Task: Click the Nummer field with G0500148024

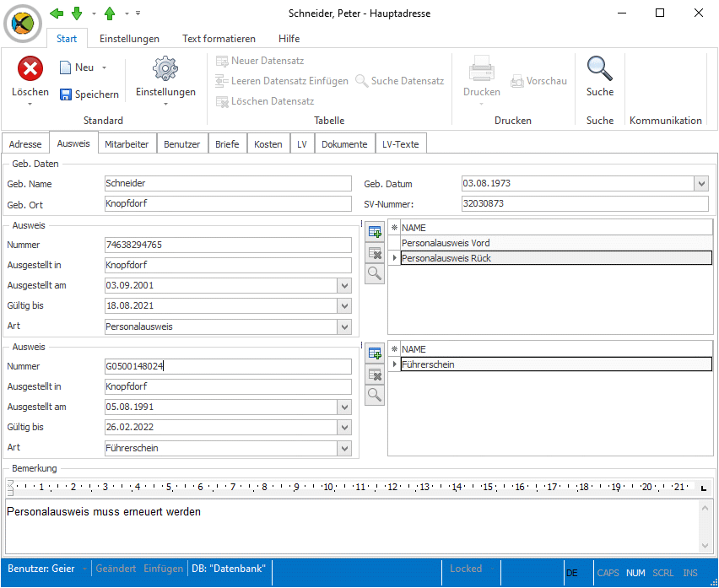Action: 228,366
